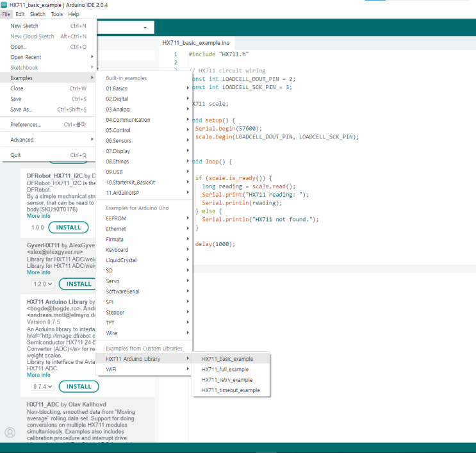
Task: Expand the 05.Control examples submenu
Action: [x=144, y=130]
